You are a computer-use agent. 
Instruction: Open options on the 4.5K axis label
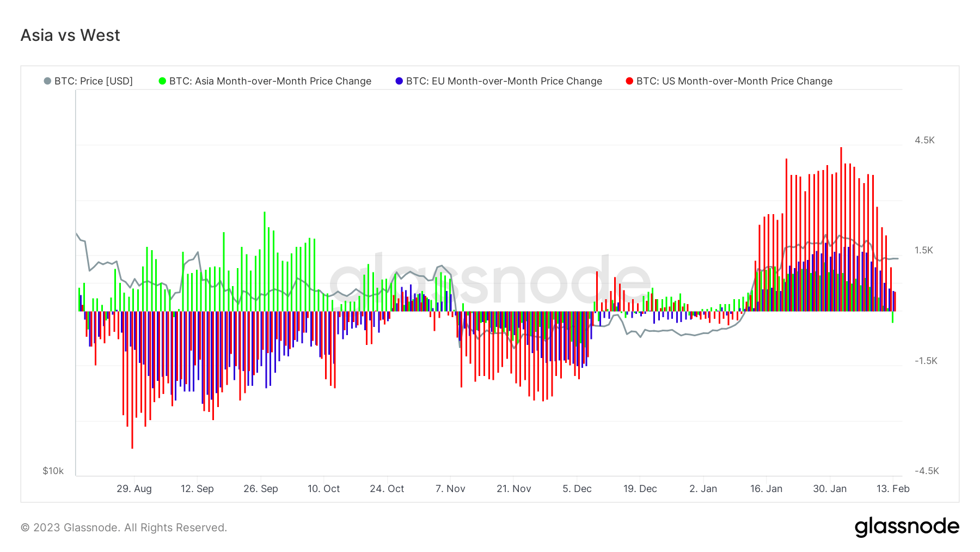pos(926,139)
